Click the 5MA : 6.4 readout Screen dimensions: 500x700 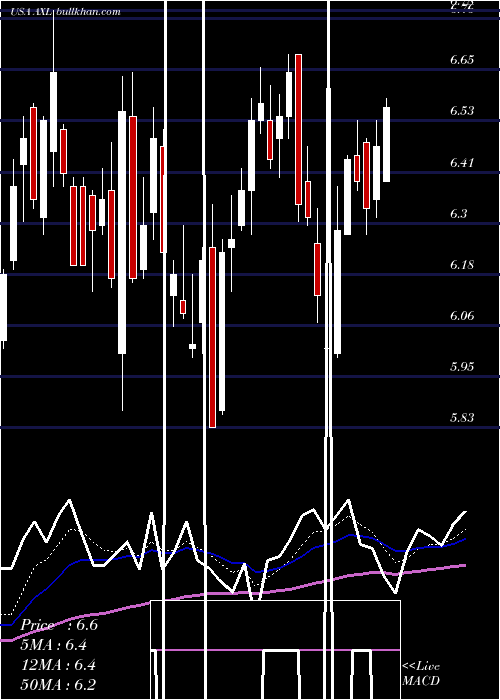pos(54,645)
